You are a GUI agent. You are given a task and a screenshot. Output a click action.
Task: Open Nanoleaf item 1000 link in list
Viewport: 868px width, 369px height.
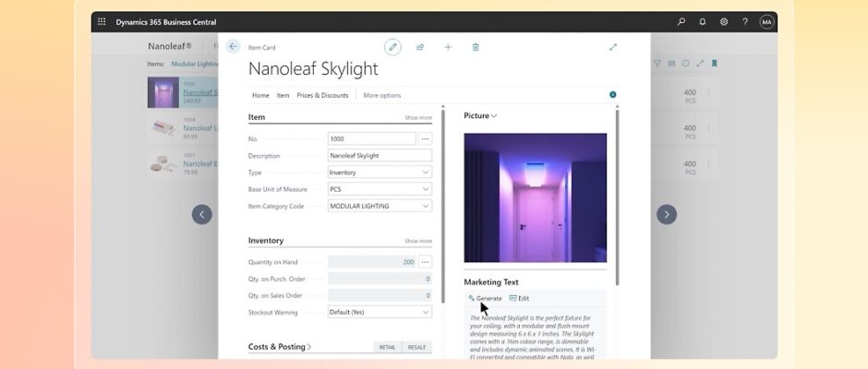click(x=200, y=92)
